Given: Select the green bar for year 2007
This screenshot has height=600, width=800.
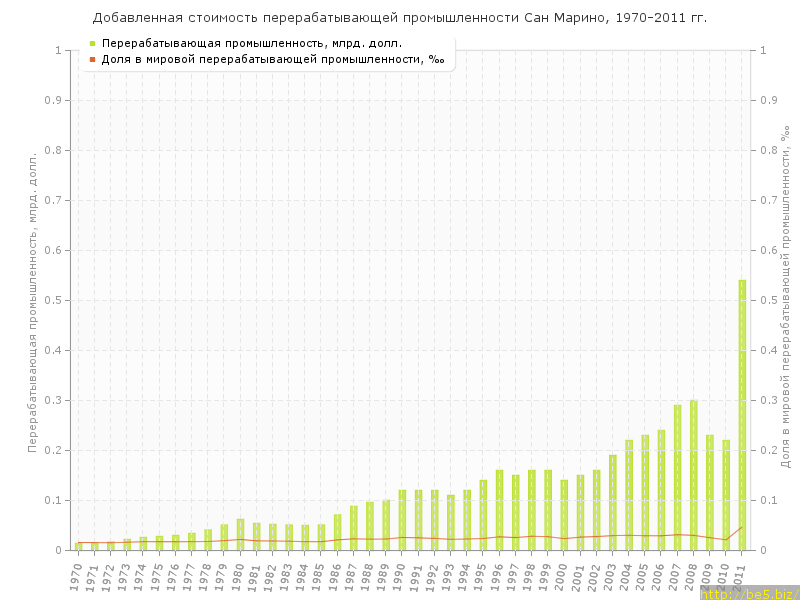Looking at the screenshot, I should point(678,478).
